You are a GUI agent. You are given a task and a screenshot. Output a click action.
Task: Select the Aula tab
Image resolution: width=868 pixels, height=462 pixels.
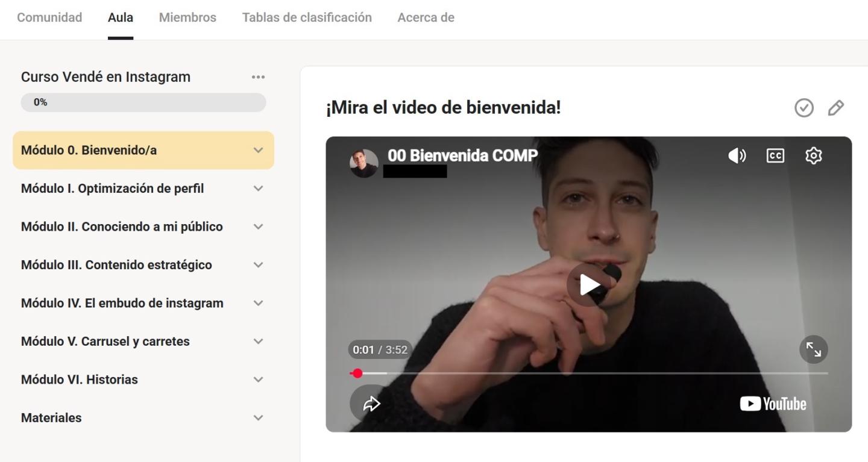click(121, 17)
